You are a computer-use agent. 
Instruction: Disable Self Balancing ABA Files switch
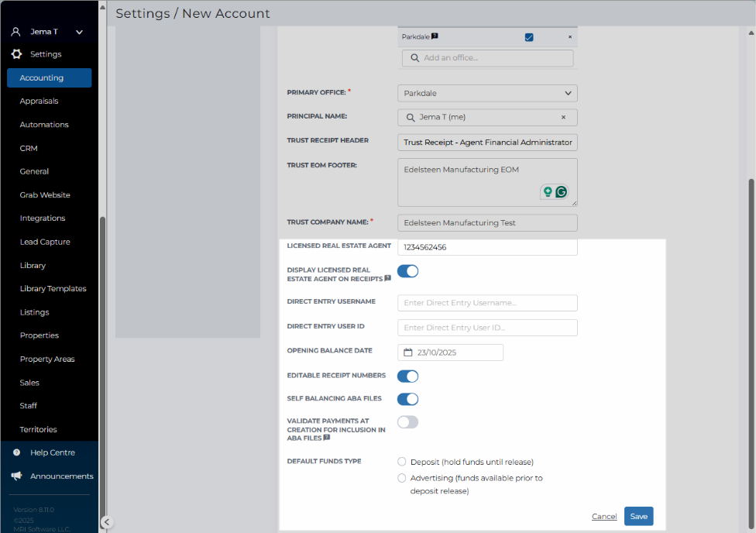click(x=408, y=399)
